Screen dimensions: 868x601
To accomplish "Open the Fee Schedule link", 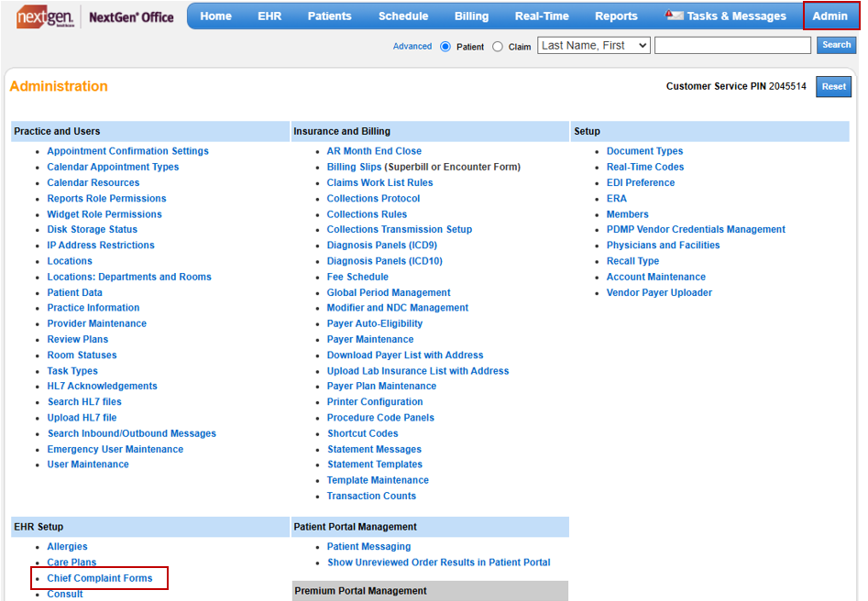I will pyautogui.click(x=357, y=277).
